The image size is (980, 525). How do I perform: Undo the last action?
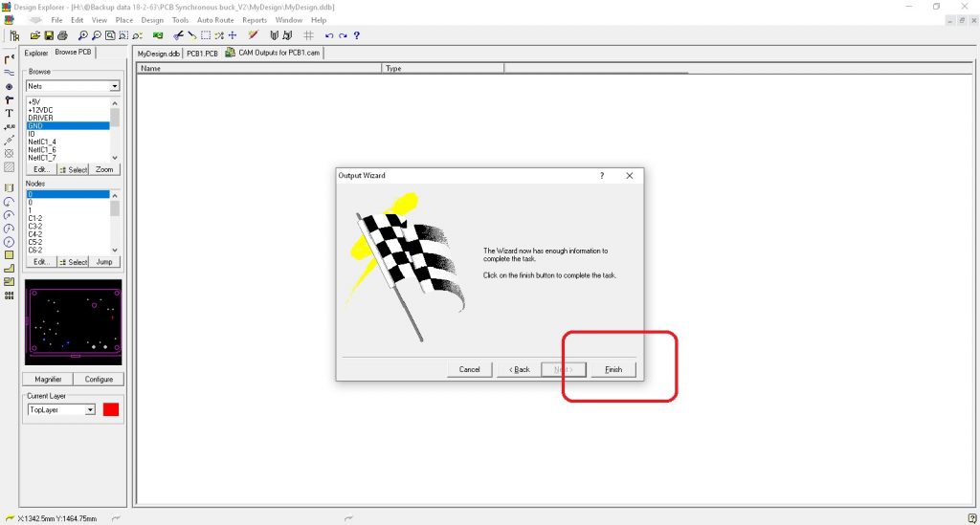329,35
